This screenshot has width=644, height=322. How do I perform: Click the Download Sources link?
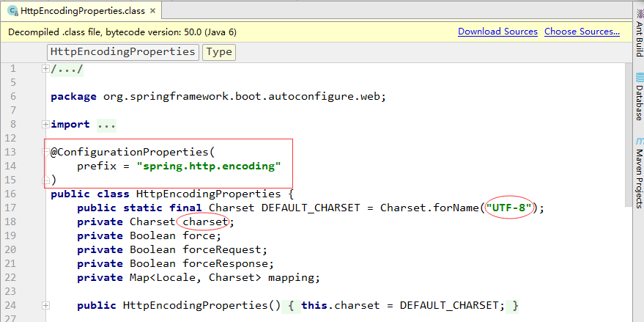(497, 32)
